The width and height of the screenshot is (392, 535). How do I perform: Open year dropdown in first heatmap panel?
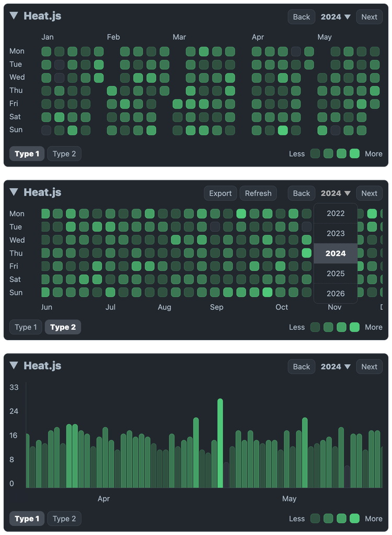336,17
